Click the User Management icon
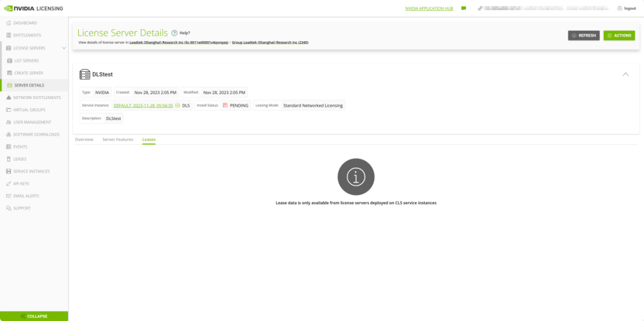The height and width of the screenshot is (321, 644). pos(8,122)
